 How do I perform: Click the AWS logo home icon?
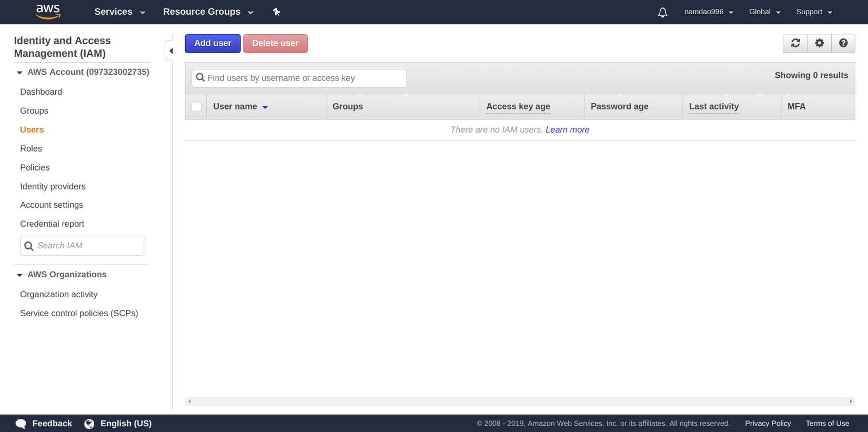[x=48, y=12]
